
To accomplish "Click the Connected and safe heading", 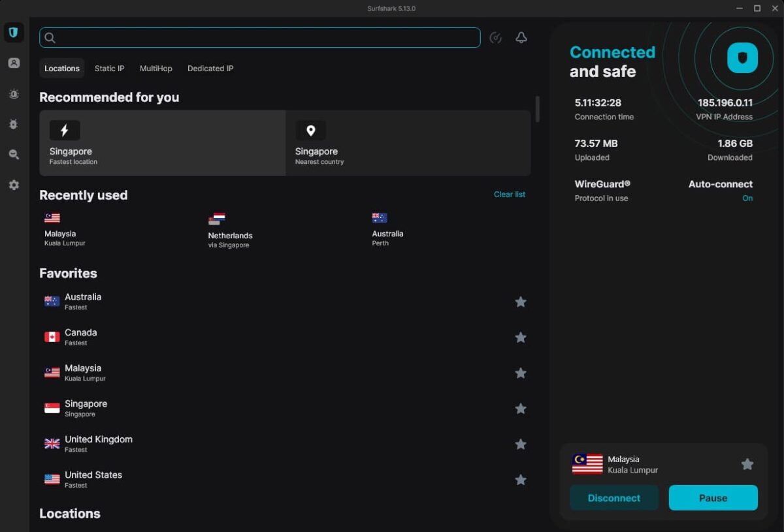I will (612, 61).
